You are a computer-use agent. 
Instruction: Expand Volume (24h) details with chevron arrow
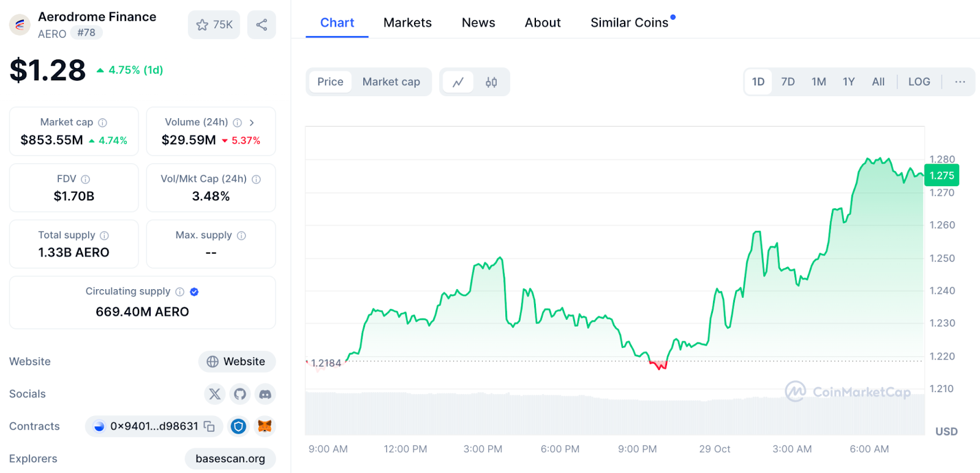coord(252,123)
